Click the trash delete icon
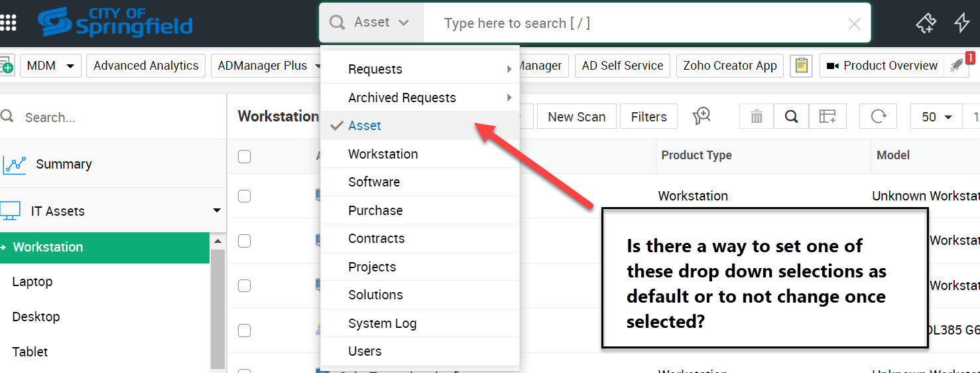 tap(757, 117)
